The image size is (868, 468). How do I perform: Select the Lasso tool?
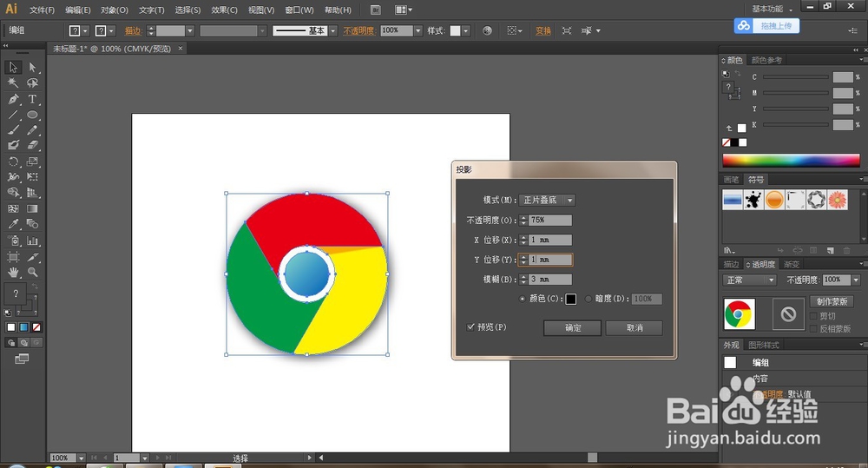click(x=33, y=83)
